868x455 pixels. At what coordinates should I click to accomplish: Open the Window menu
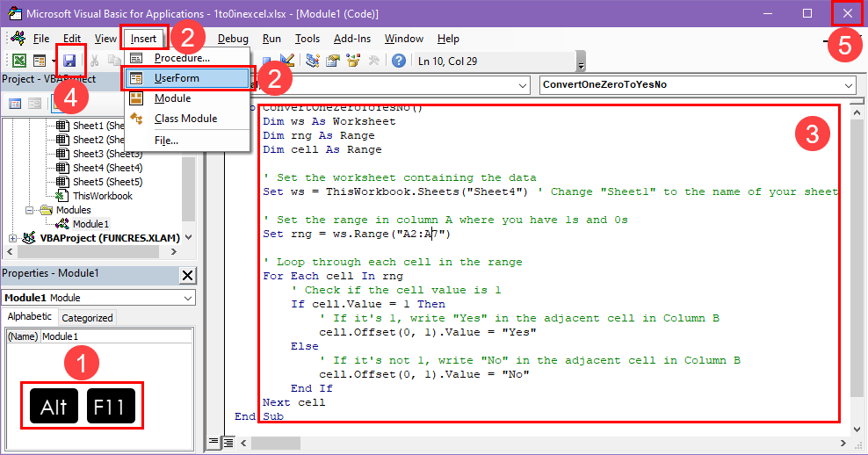(404, 39)
